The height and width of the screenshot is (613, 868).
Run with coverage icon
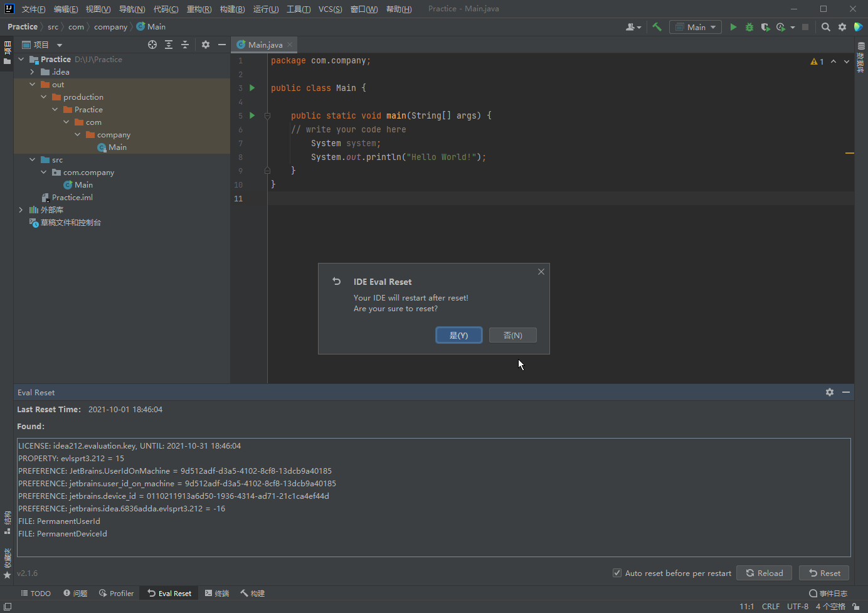tap(765, 27)
